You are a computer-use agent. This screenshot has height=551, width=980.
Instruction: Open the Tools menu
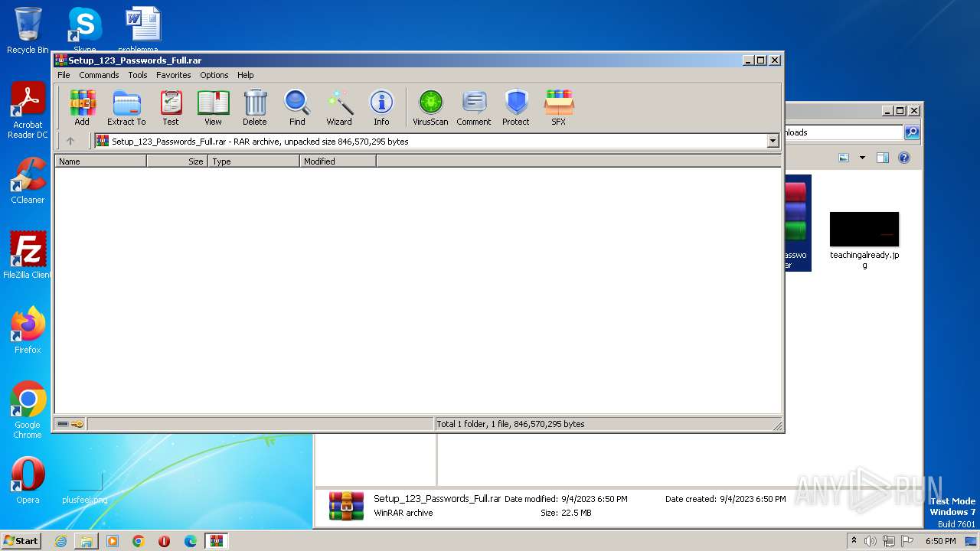click(138, 75)
